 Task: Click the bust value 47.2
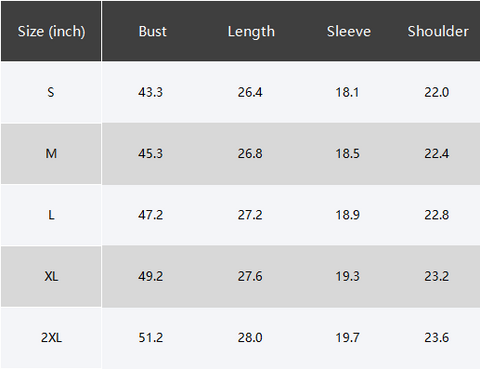[150, 215]
